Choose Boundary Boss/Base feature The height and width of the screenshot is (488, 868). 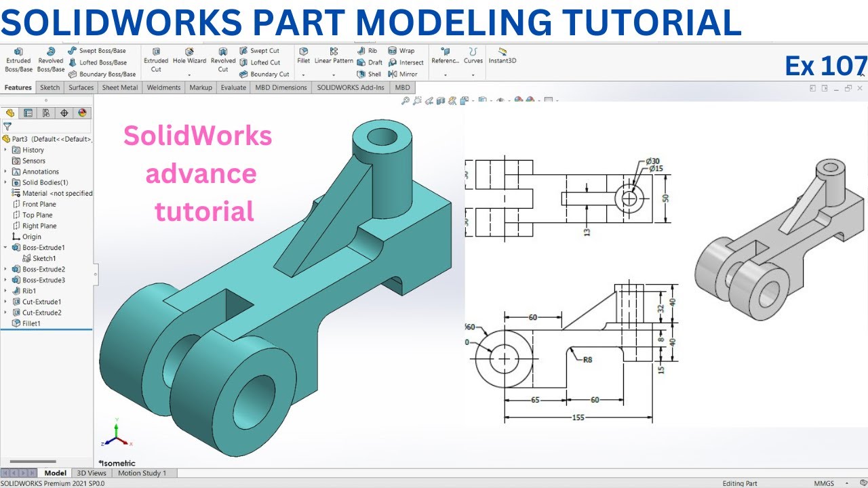tap(102, 74)
